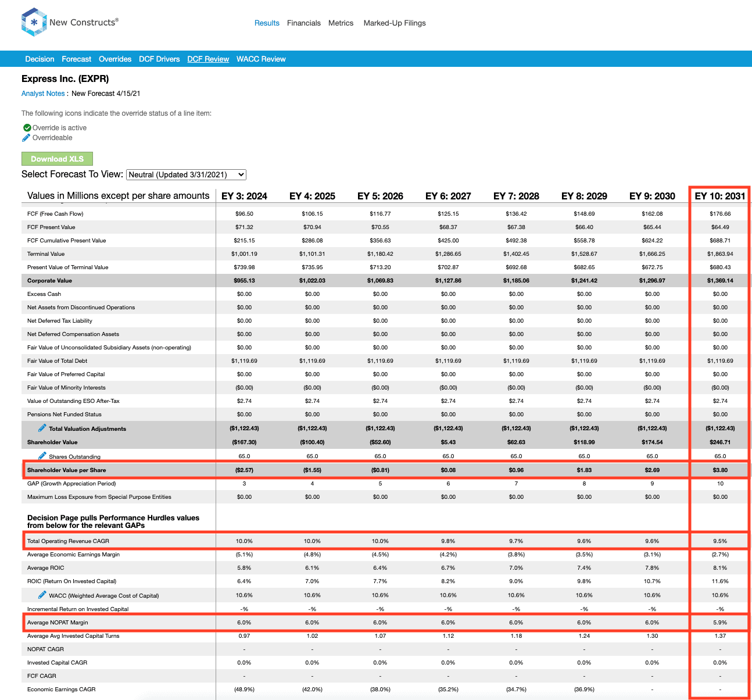Click $688.71 FCF Cumulative Present Value cell

coord(720,241)
